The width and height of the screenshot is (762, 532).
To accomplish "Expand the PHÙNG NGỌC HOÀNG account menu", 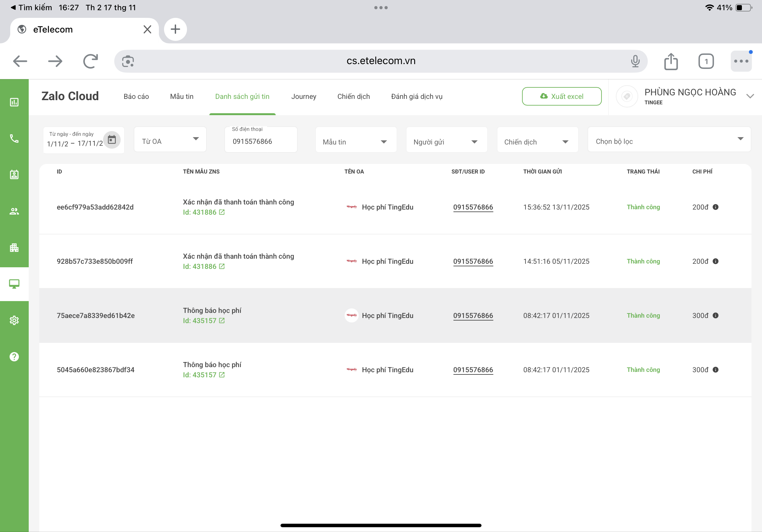I will pyautogui.click(x=750, y=97).
